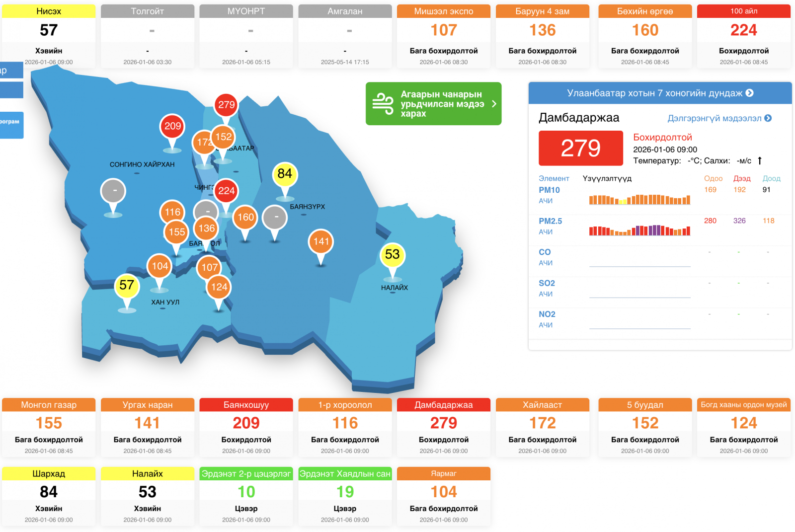This screenshot has height=532, width=795.
Task: Click the chevron arrow on green forecast banner
Action: (x=494, y=104)
